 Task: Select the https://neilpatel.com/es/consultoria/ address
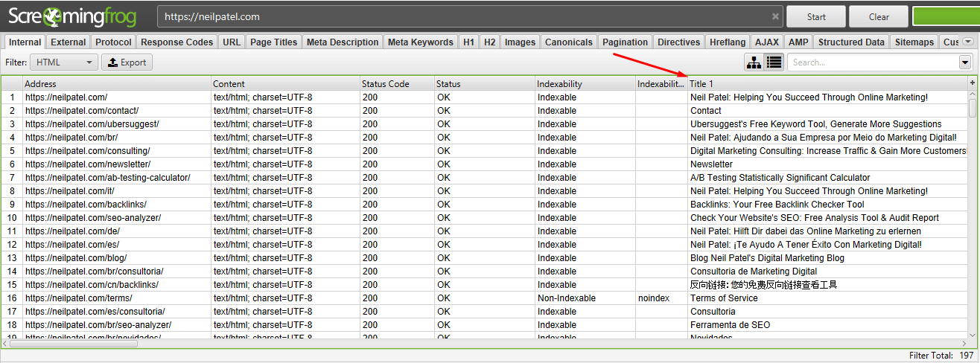point(95,312)
